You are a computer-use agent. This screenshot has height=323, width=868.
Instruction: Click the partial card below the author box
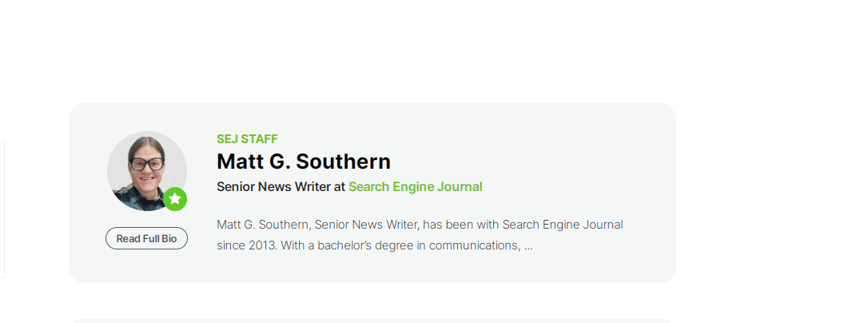pyautogui.click(x=372, y=321)
